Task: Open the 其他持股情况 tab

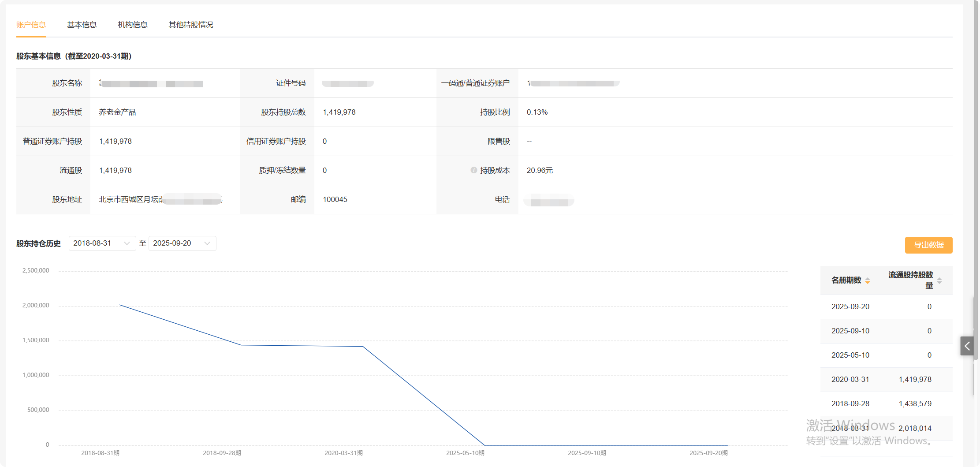Action: point(191,25)
